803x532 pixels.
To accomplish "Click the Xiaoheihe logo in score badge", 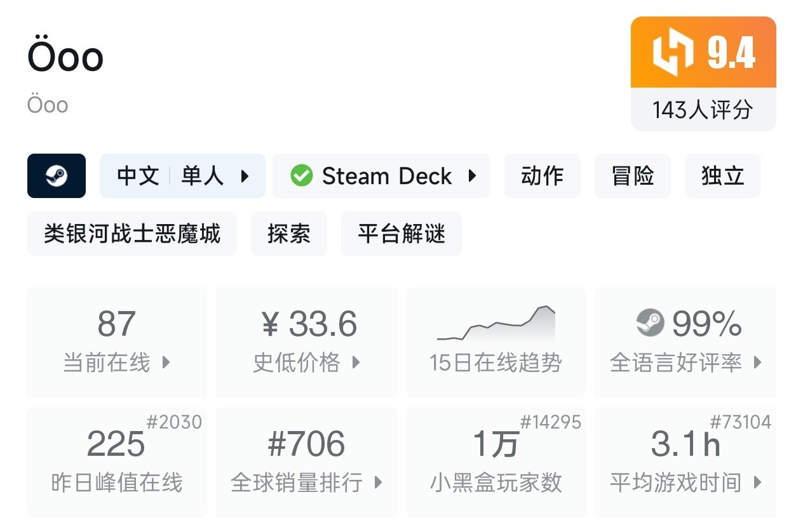I will 673,53.
